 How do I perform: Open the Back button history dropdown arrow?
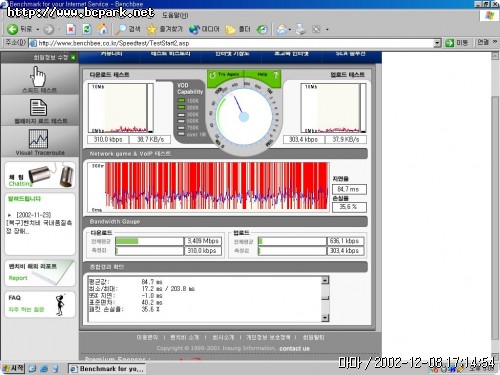tap(37, 30)
